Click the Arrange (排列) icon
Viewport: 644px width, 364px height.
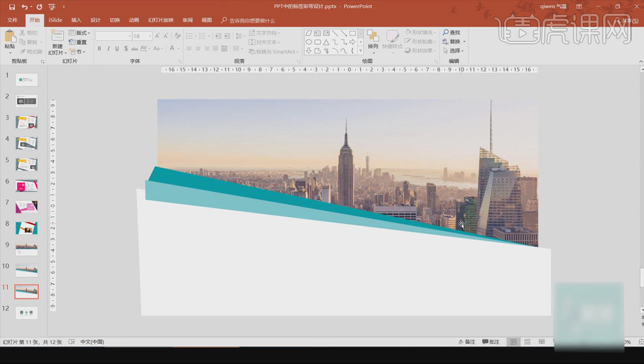[x=373, y=36]
